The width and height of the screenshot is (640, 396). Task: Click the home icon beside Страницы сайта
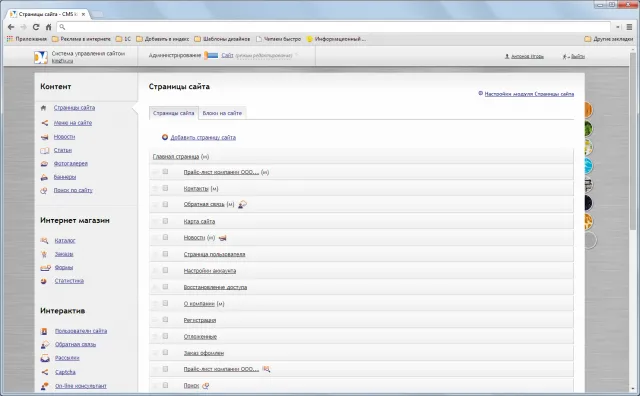click(x=44, y=108)
